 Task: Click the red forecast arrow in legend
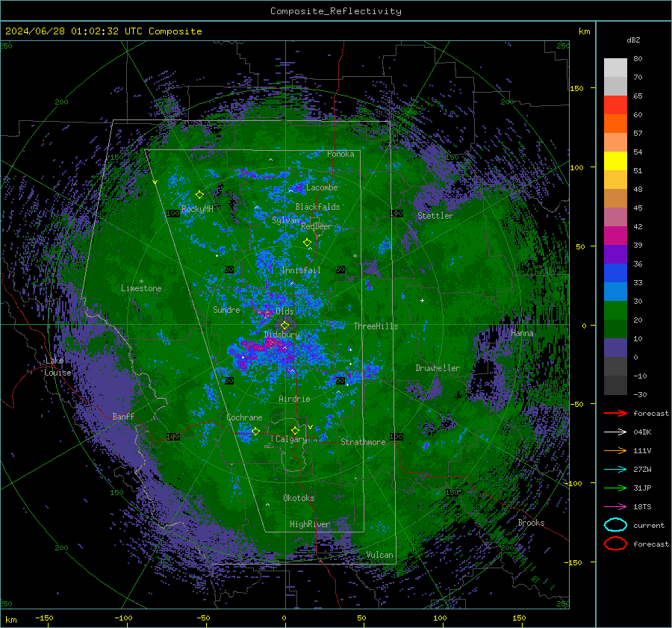point(615,413)
